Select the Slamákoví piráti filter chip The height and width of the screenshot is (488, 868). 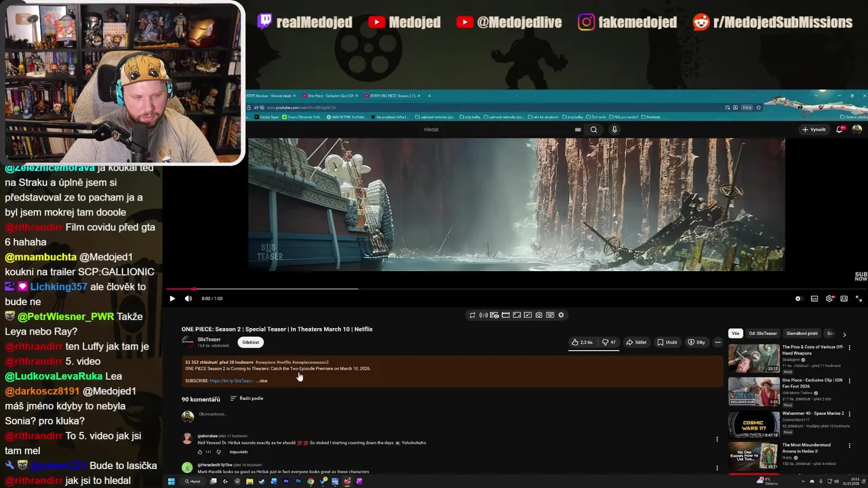(x=802, y=333)
